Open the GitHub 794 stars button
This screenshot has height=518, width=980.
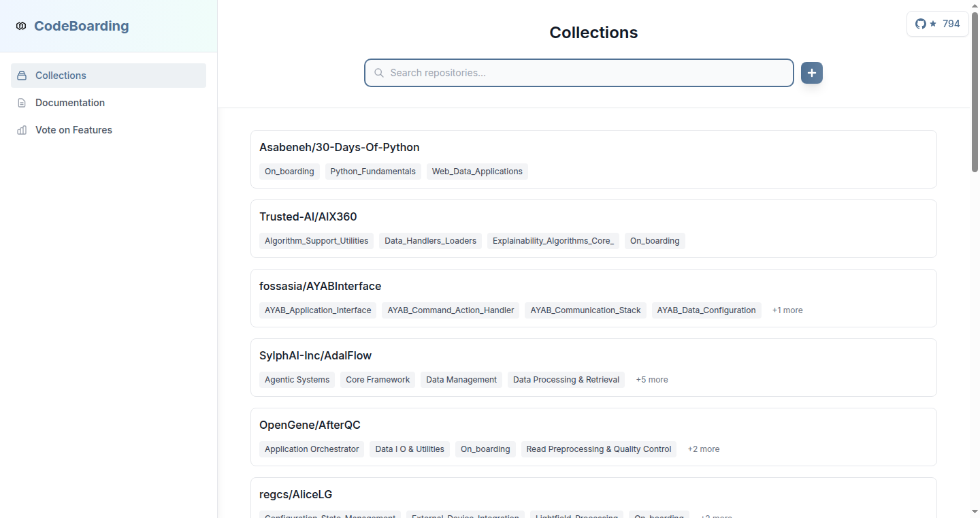click(937, 24)
